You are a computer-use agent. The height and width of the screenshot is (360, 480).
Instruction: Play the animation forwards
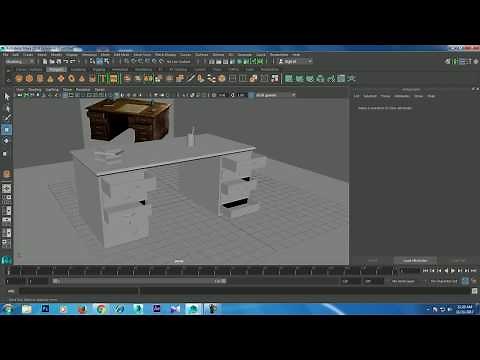pos(453,271)
